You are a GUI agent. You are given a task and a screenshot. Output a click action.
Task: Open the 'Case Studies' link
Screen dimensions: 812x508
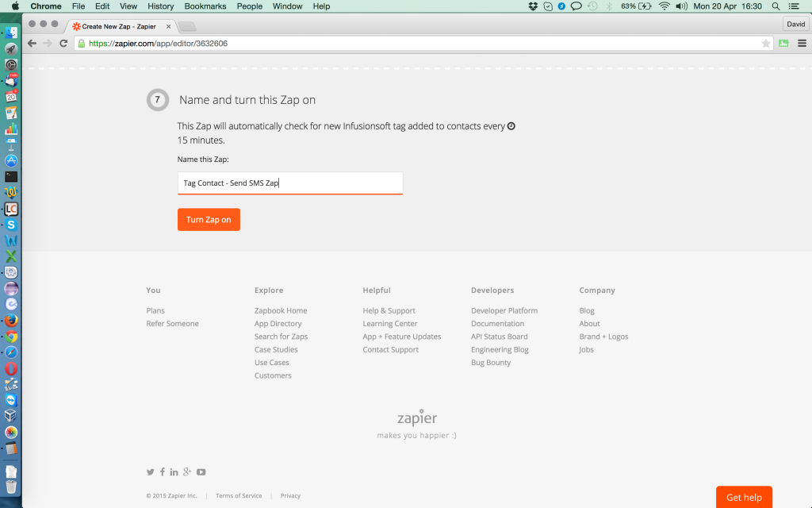coord(276,349)
